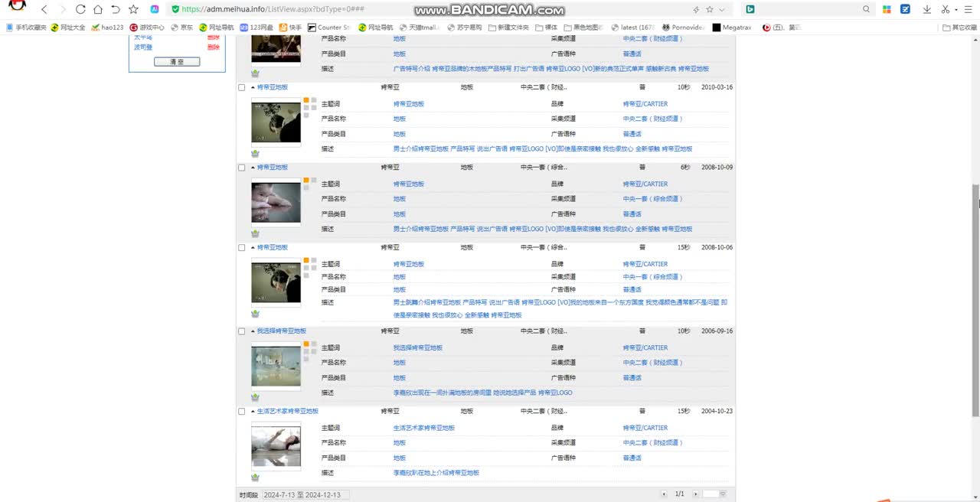The width and height of the screenshot is (980, 502).
Task: Tick checkbox for the 2006-09-16 ad row
Action: click(242, 331)
